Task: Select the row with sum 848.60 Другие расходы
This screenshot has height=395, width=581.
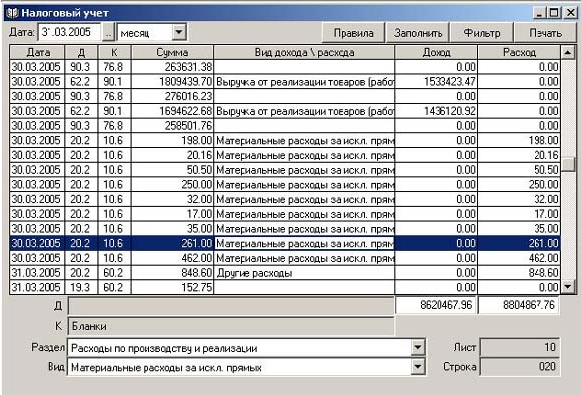Action: coord(285,273)
